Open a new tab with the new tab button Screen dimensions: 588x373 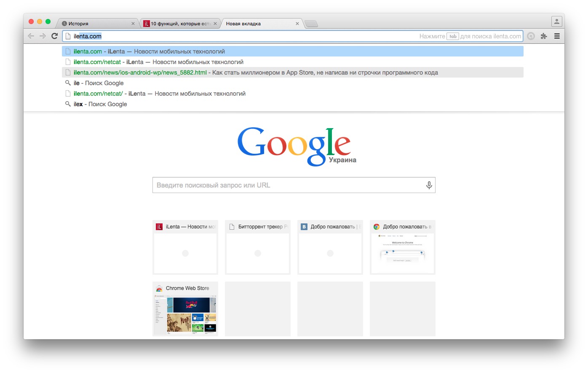311,24
